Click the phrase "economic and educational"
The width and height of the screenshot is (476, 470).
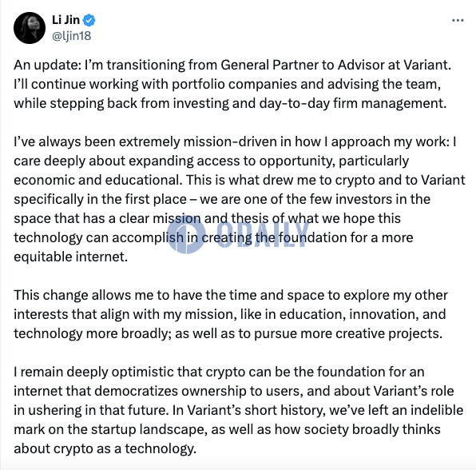coord(98,180)
